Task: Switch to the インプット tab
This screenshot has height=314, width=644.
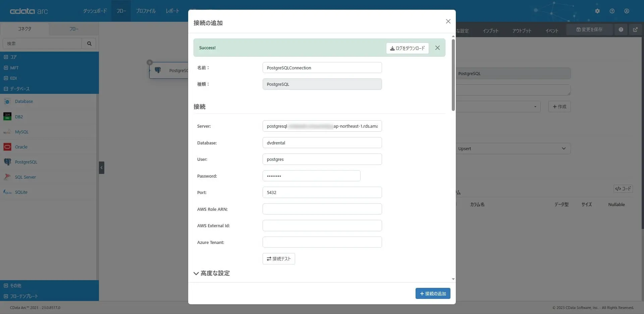Action: pyautogui.click(x=491, y=31)
